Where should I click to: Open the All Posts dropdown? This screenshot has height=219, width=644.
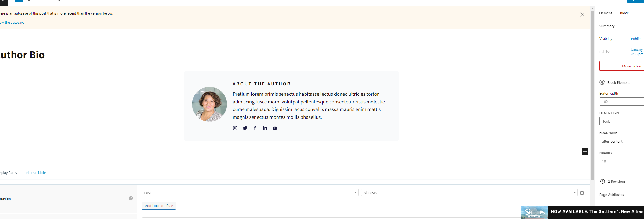click(469, 193)
